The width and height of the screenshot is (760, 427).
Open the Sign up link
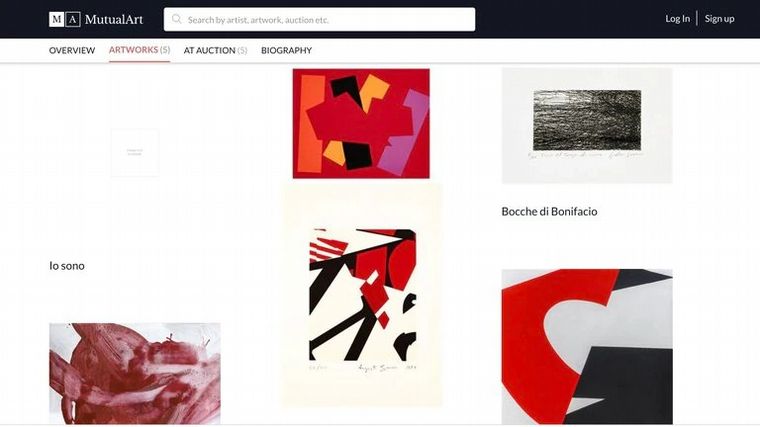[719, 18]
